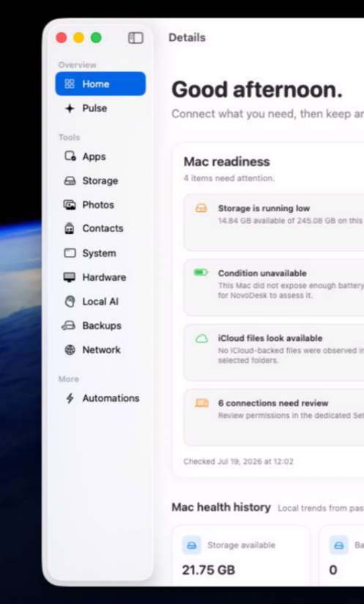
Task: Click the System window icon
Action: [x=70, y=253]
